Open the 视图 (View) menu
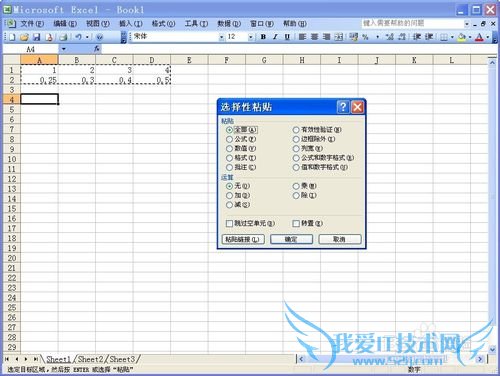500x376 pixels. [98, 24]
